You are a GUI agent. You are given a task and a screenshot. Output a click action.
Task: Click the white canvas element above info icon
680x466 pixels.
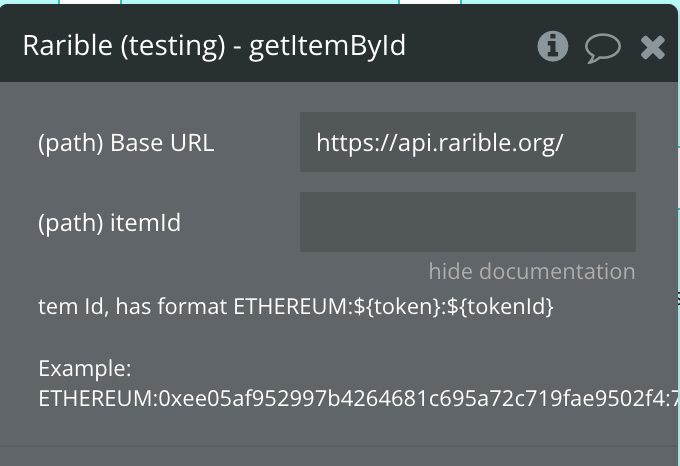[429, 2]
